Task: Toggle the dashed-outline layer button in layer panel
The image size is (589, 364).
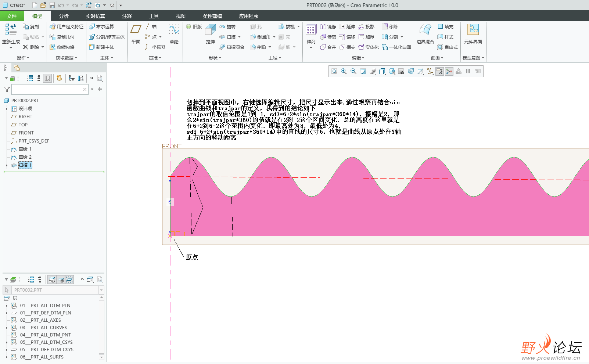Action: coord(69,280)
